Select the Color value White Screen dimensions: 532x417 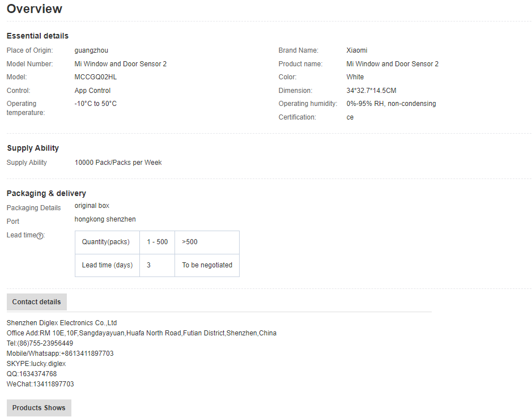[x=355, y=77]
